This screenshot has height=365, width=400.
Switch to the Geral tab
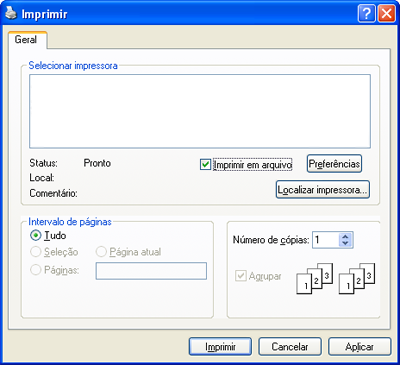point(27,40)
